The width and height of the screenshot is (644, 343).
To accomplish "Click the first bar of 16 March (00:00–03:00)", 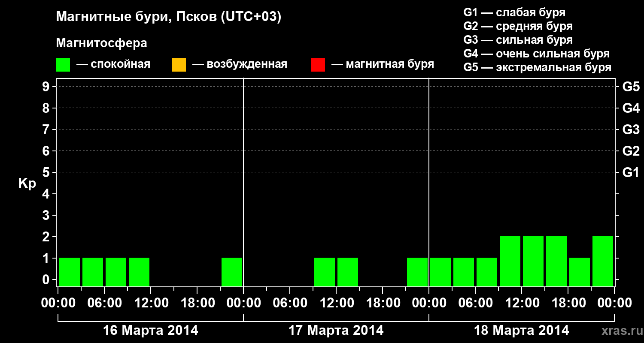I will click(70, 272).
